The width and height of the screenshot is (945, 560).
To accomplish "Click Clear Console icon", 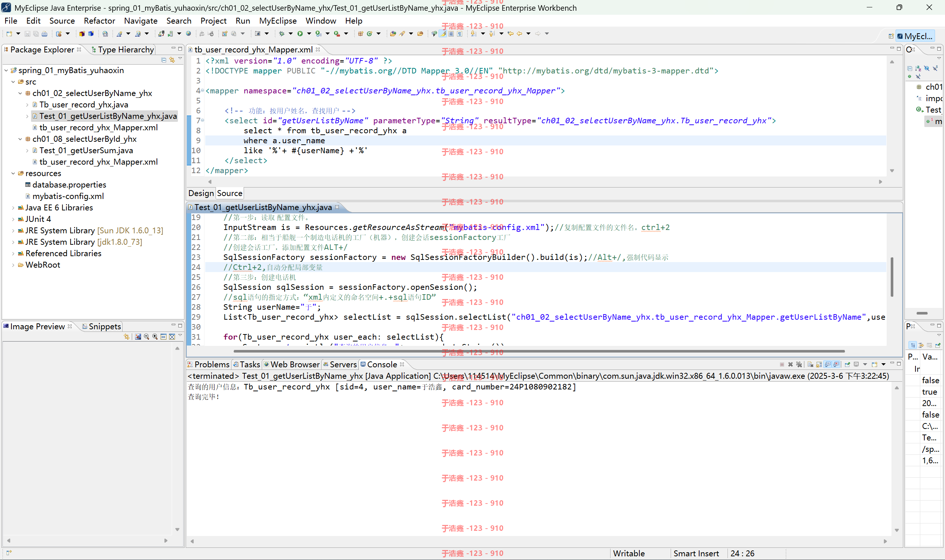I will coord(810,364).
